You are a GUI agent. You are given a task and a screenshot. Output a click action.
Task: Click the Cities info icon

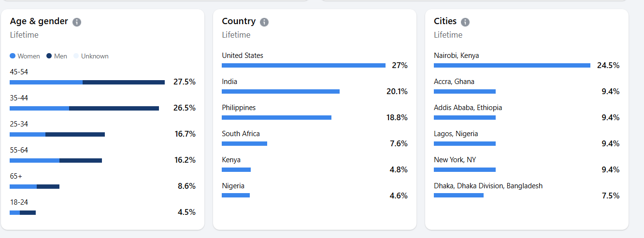(465, 22)
